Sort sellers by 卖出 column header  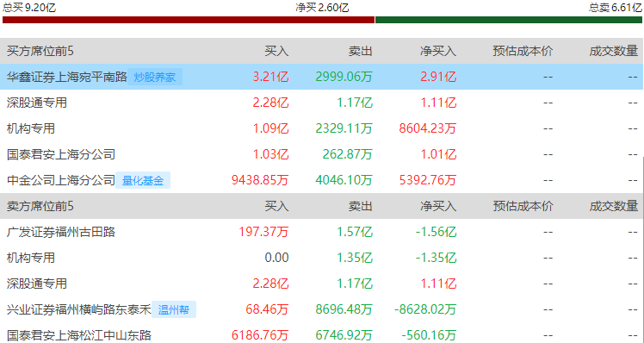(x=360, y=206)
